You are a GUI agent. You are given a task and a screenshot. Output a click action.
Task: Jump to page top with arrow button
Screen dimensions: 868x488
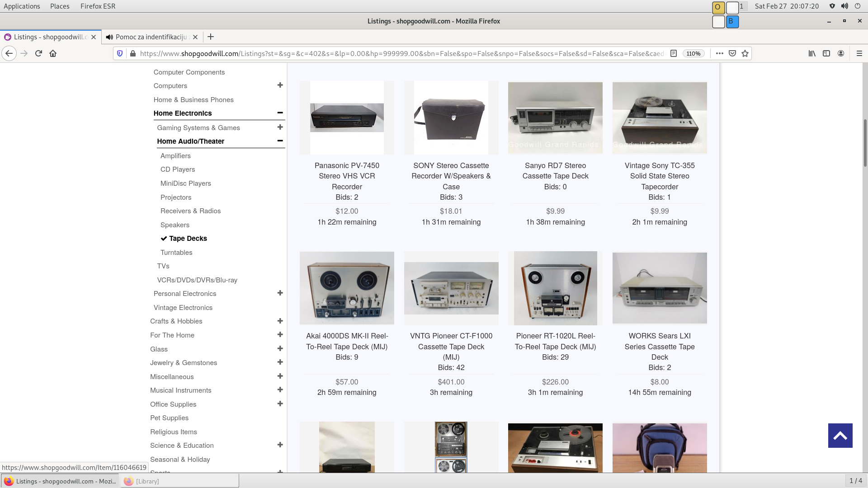point(840,436)
